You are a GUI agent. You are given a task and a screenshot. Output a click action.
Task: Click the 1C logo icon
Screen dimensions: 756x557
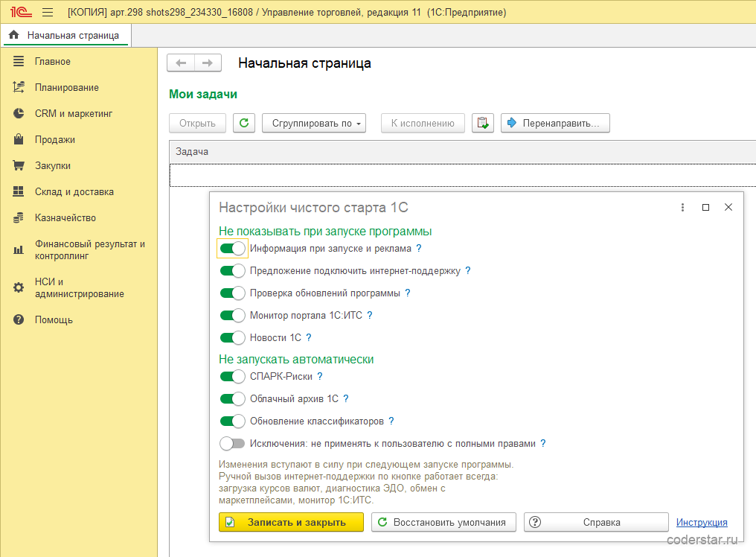(21, 12)
